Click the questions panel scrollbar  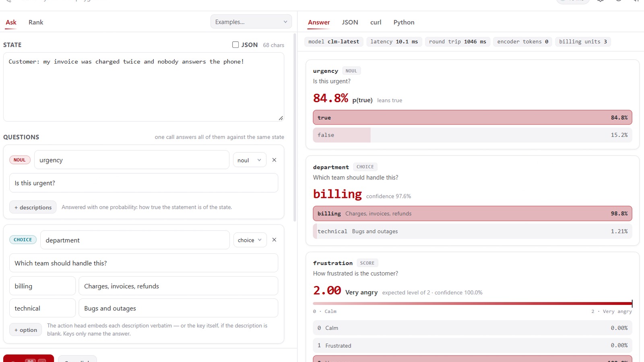coord(295,127)
